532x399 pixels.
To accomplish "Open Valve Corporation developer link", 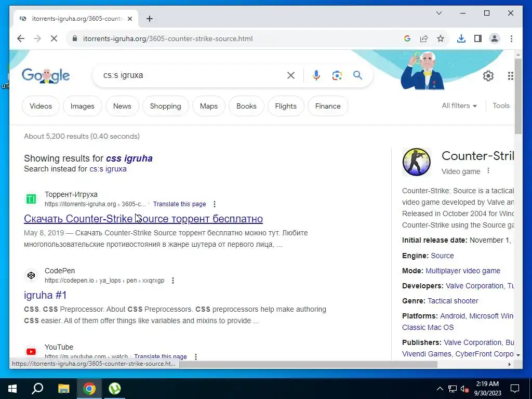I will pyautogui.click(x=474, y=286).
